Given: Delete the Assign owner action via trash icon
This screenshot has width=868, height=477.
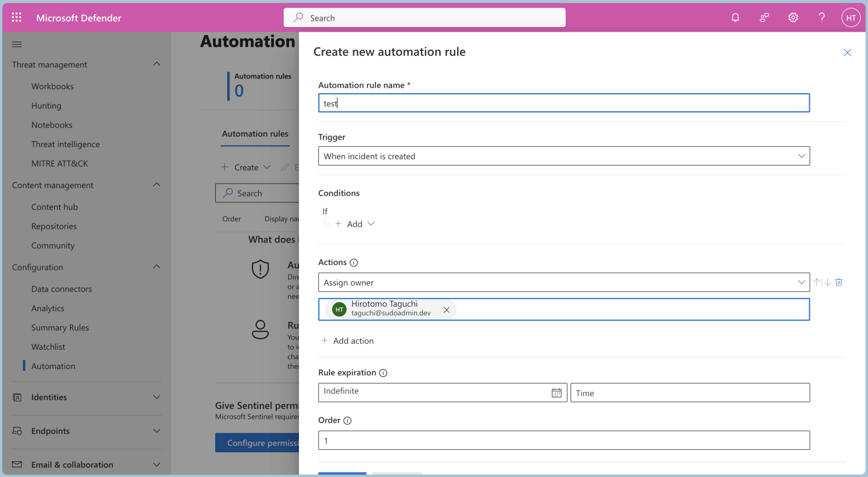Looking at the screenshot, I should point(839,282).
